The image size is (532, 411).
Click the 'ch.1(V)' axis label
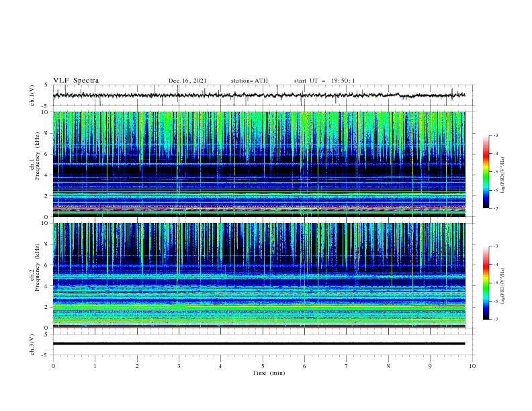32,95
